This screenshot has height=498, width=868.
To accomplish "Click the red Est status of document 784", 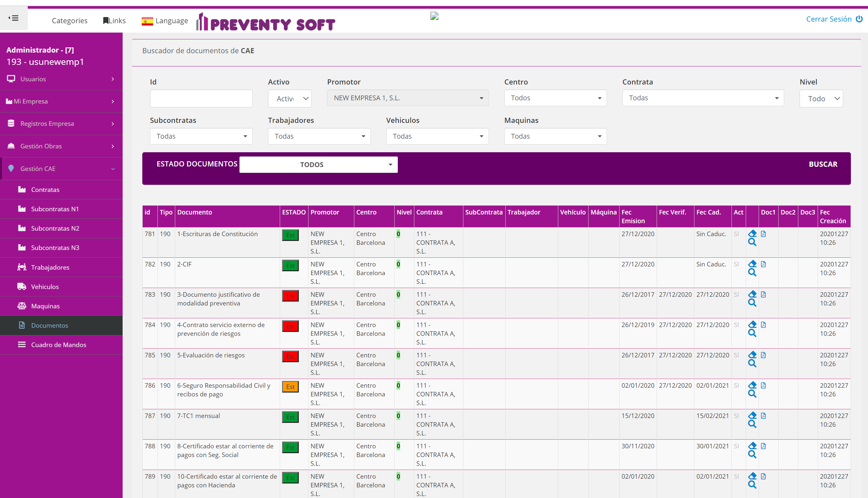I will (290, 326).
